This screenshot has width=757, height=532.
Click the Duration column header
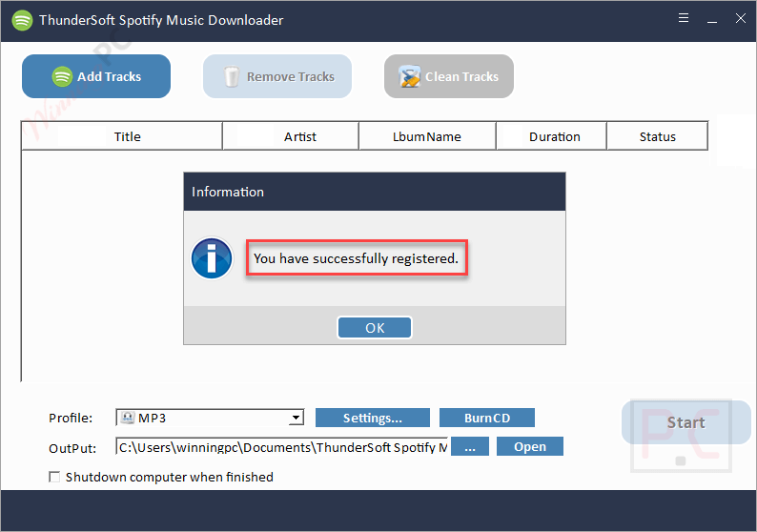pos(551,136)
